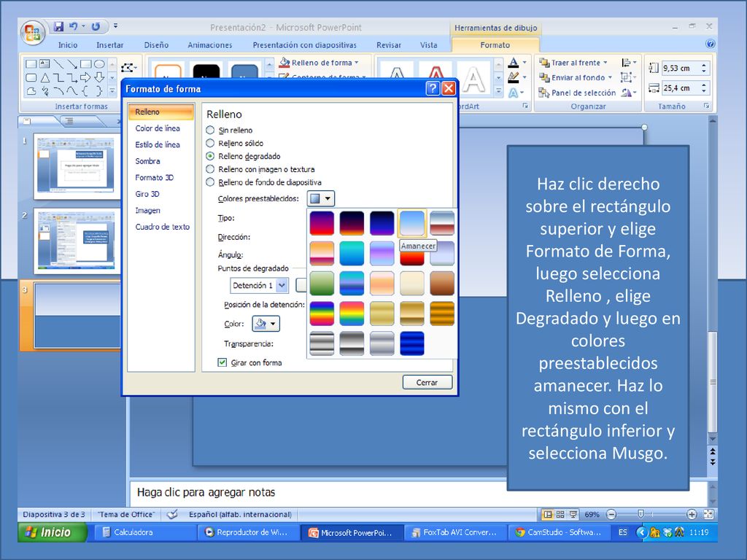747x560 pixels.
Task: Redo the last action
Action: [x=96, y=27]
